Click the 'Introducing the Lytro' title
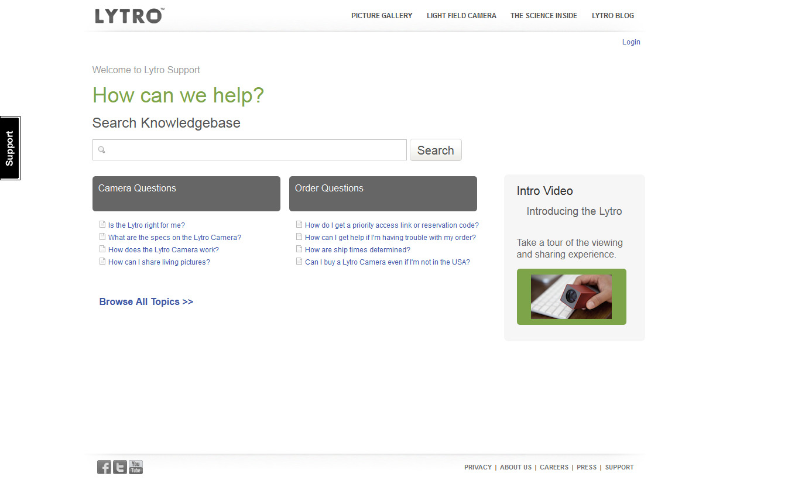The width and height of the screenshot is (812, 504). point(574,211)
